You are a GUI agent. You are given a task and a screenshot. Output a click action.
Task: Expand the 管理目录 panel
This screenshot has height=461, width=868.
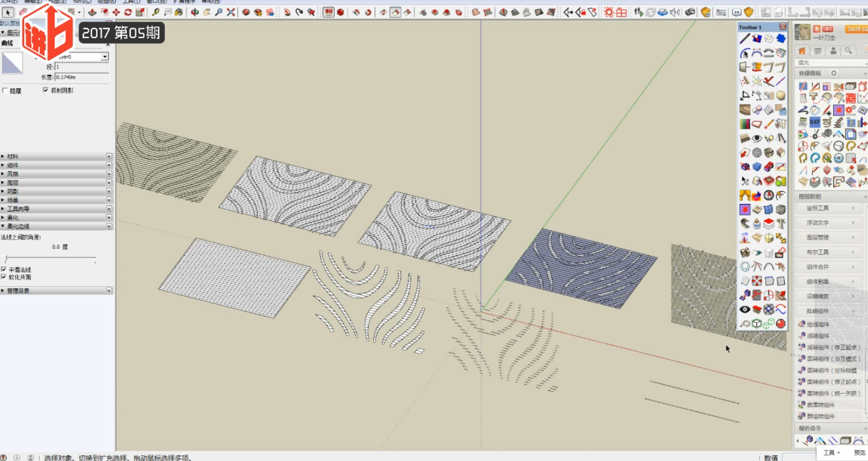(x=57, y=291)
